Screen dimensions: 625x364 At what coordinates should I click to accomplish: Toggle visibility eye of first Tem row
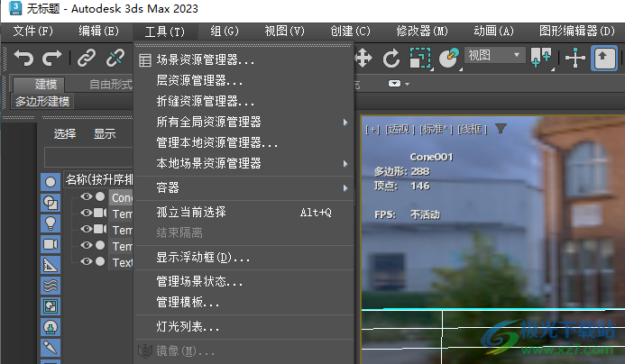pyautogui.click(x=86, y=213)
